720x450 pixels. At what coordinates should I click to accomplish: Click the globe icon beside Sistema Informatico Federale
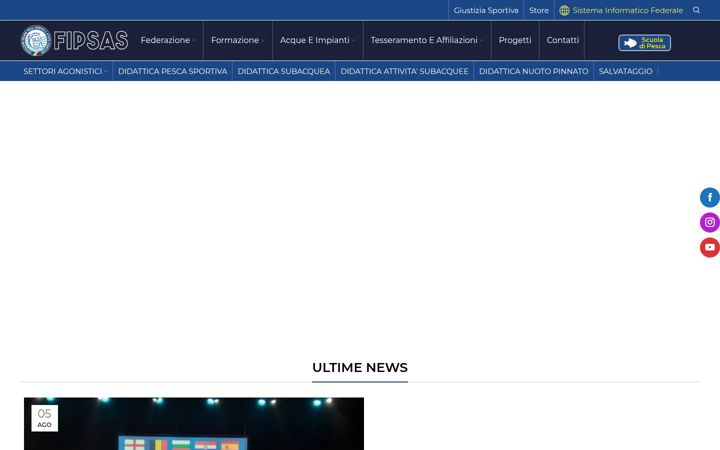pos(564,10)
